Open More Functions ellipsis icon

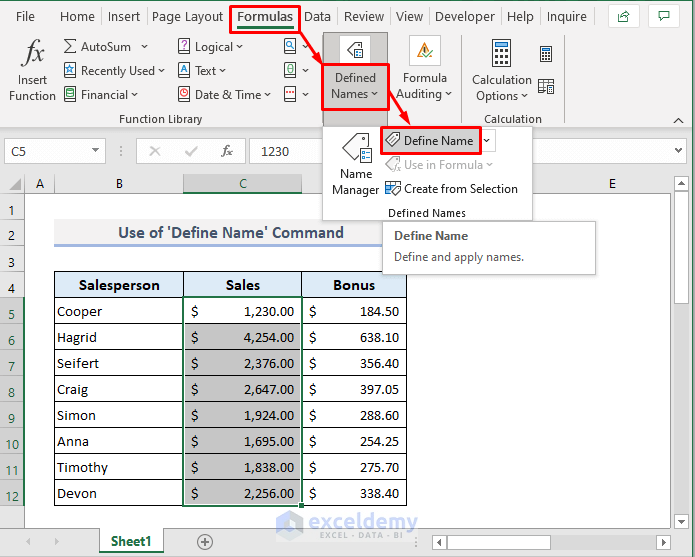coord(290,94)
